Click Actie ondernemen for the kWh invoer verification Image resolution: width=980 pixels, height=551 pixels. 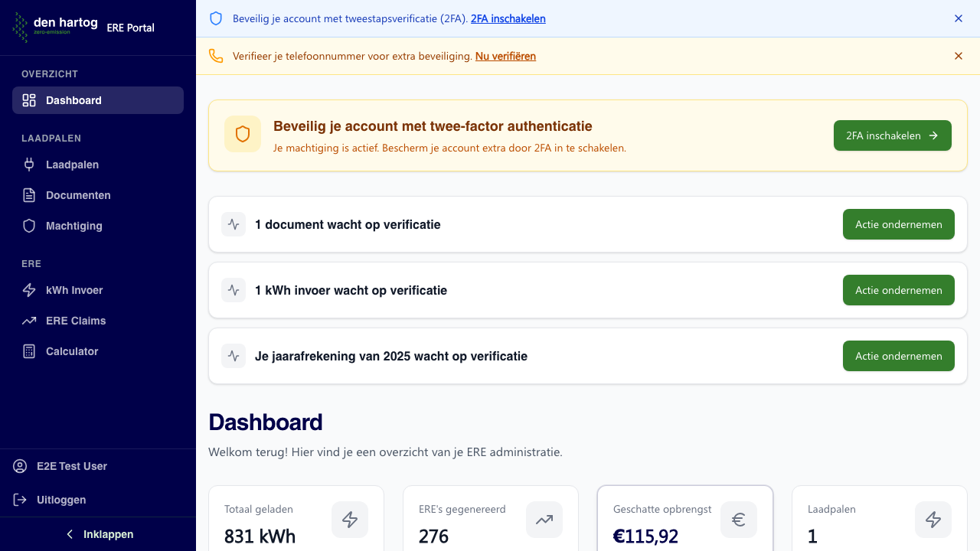click(x=898, y=290)
